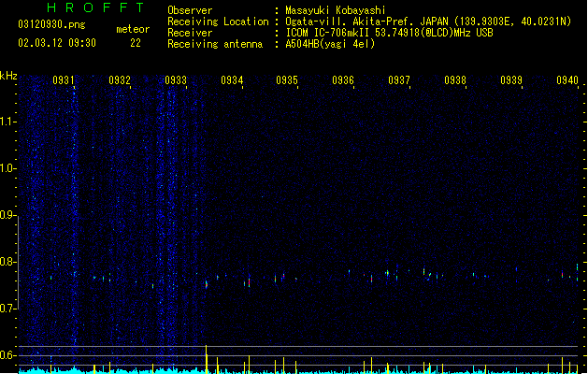Click the 1.1 kHz axis label
Screen dimensions: 588x374
(x=7, y=122)
